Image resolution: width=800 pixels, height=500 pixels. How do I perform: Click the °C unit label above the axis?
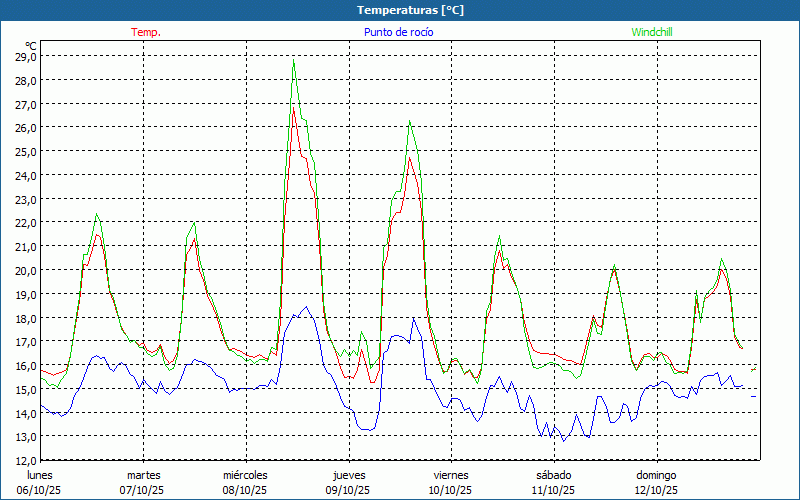point(31,45)
